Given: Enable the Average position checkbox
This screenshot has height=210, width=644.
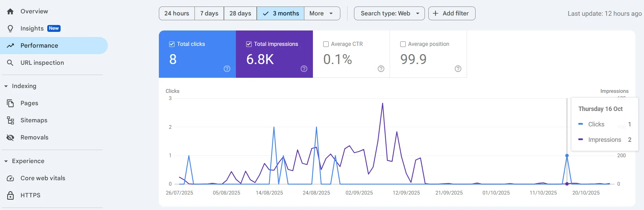Looking at the screenshot, I should pyautogui.click(x=403, y=44).
